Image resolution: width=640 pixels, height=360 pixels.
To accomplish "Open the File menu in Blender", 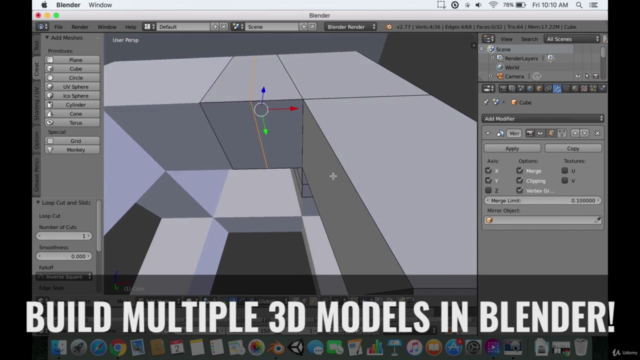I will pyautogui.click(x=59, y=27).
